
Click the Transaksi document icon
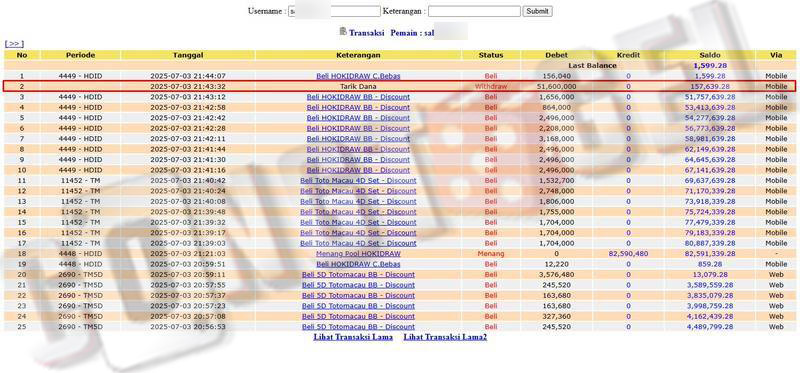[343, 32]
